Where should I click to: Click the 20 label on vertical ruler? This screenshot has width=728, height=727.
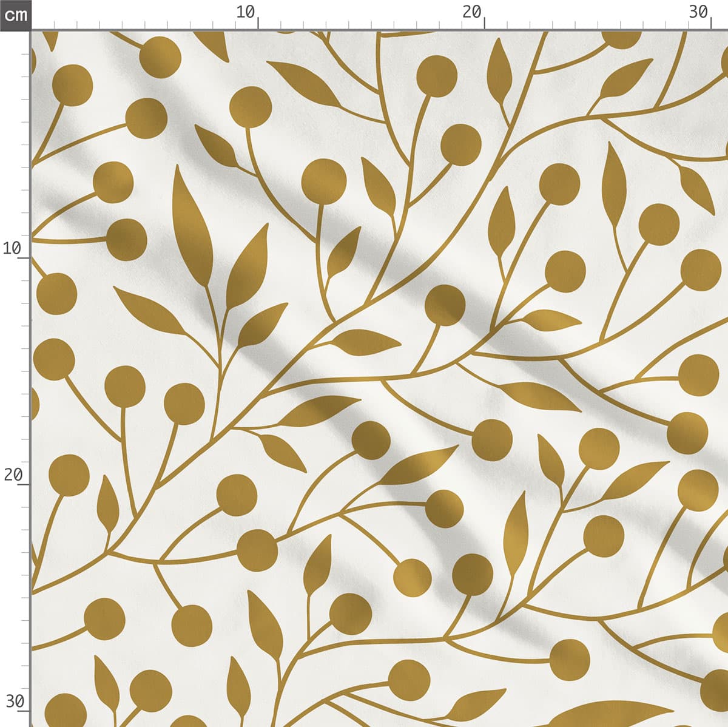point(13,475)
